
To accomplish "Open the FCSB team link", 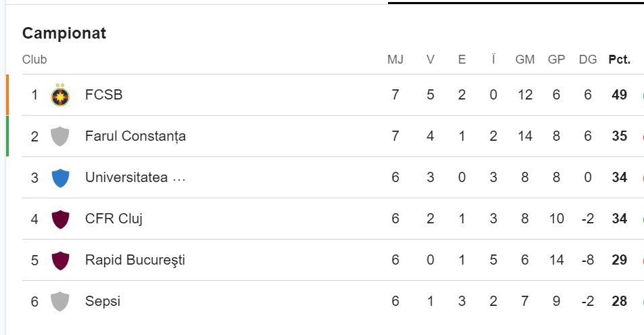I will (x=104, y=95).
